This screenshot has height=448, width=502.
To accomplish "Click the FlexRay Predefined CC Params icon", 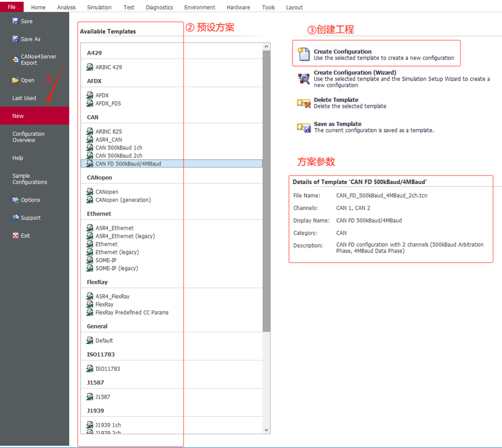I will tap(90, 313).
